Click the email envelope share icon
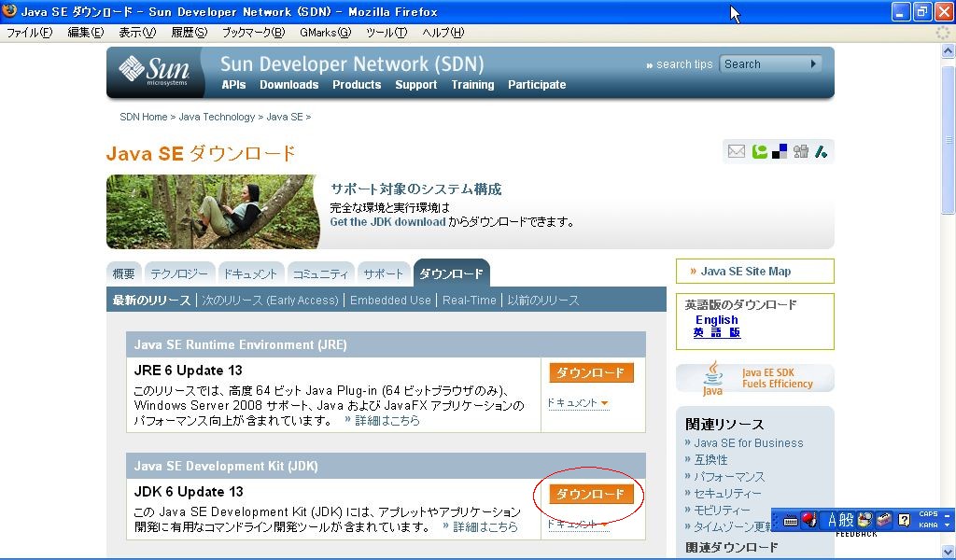 736,151
